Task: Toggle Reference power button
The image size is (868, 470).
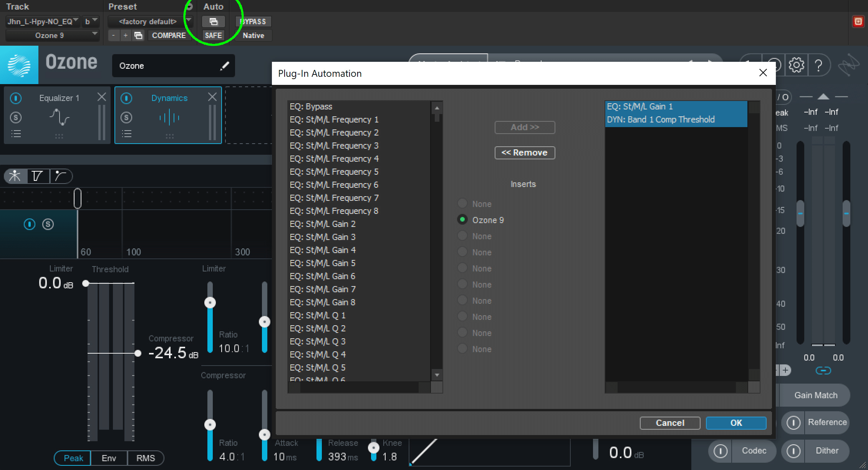Action: coord(793,422)
